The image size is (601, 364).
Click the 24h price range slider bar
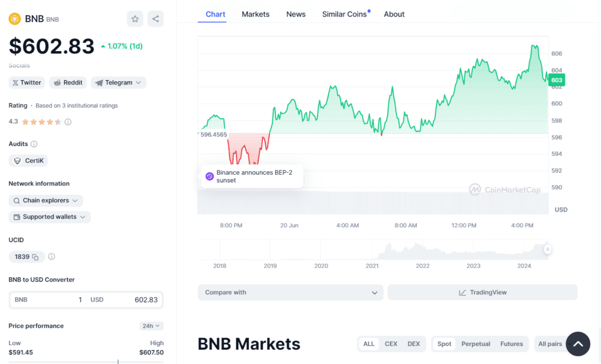(x=86, y=362)
